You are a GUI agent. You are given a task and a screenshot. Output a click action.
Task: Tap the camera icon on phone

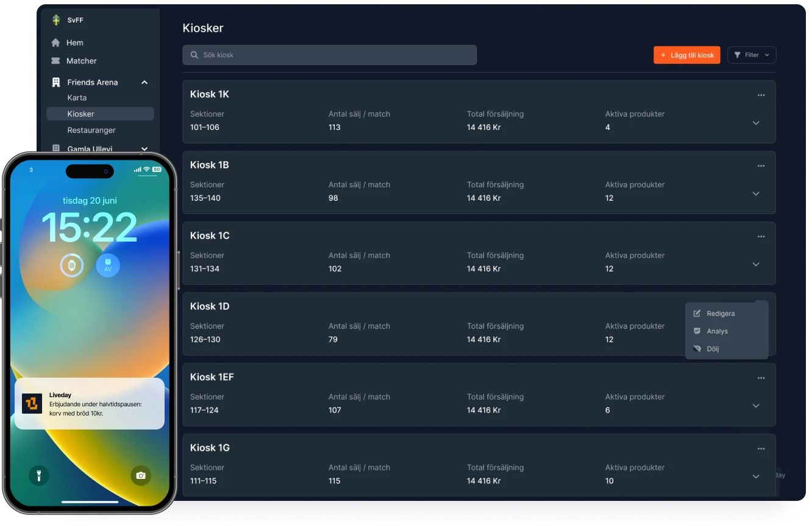(141, 475)
